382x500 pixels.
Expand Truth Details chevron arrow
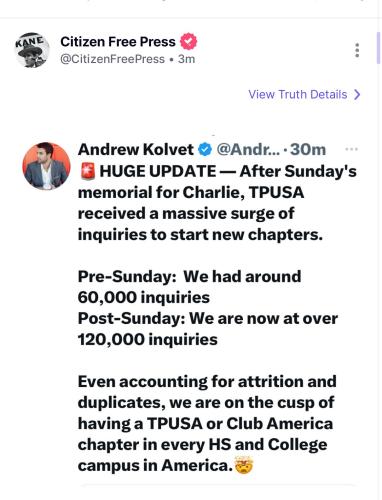tap(357, 95)
